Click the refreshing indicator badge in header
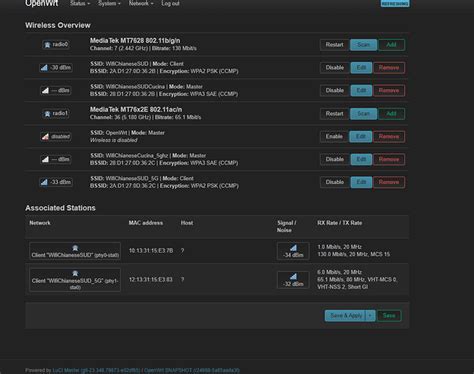The image size is (474, 374). tap(395, 3)
